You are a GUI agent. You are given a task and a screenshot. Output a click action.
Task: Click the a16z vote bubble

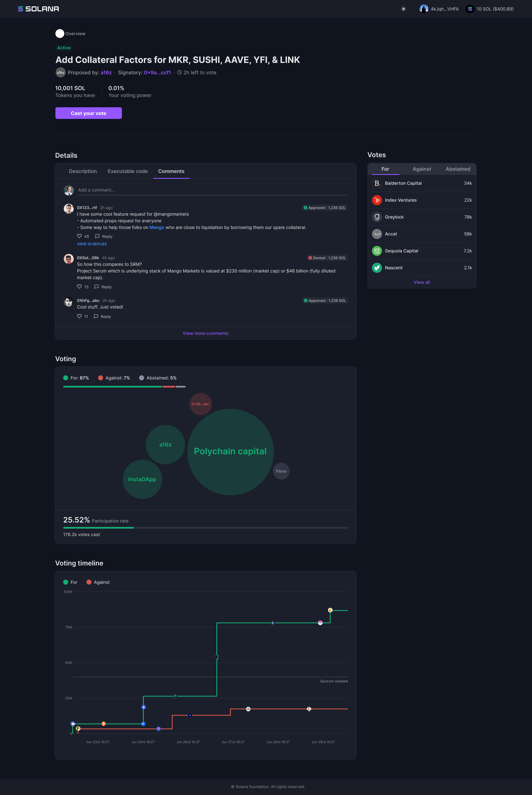(165, 445)
